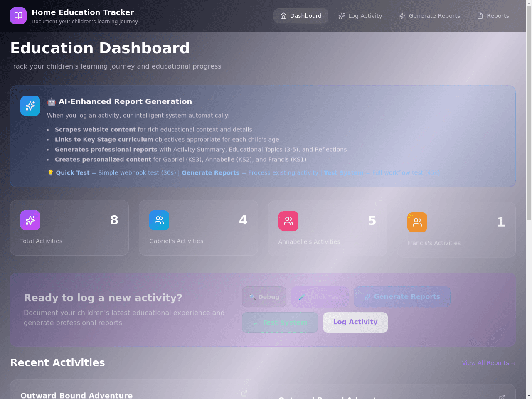Click the bold 'Quick Test' hint text in the AI banner
Viewport: 532px width, 399px height.
(73, 173)
